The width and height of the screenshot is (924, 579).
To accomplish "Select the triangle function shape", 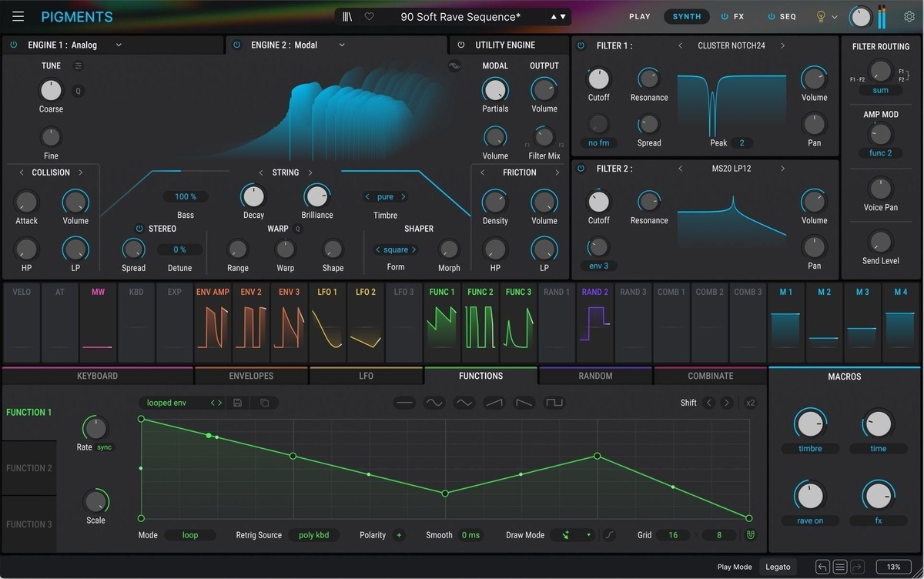I will [464, 403].
